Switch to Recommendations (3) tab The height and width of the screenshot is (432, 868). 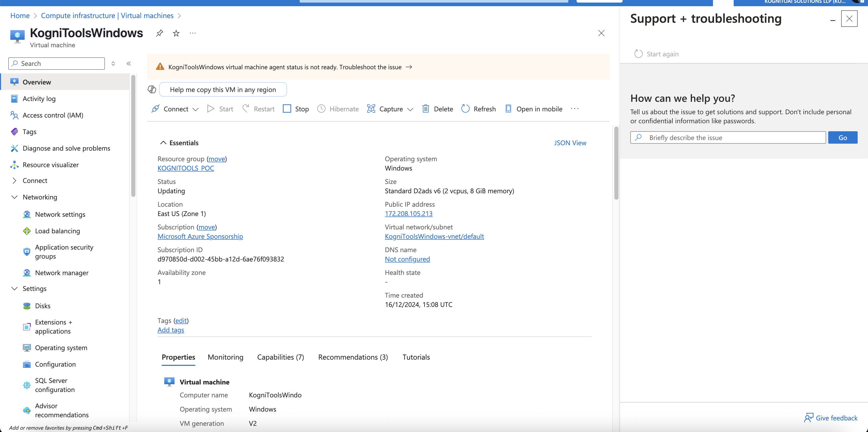click(x=353, y=357)
